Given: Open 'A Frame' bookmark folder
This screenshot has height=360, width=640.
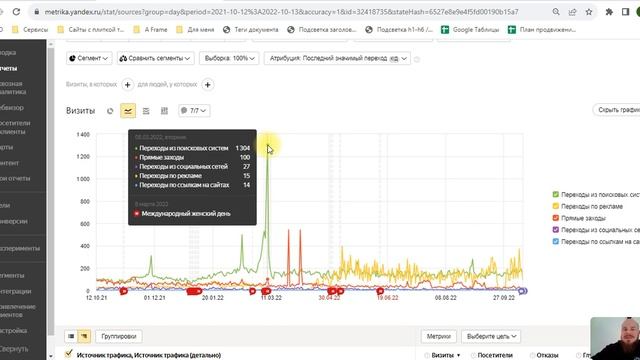Looking at the screenshot, I should click(150, 29).
